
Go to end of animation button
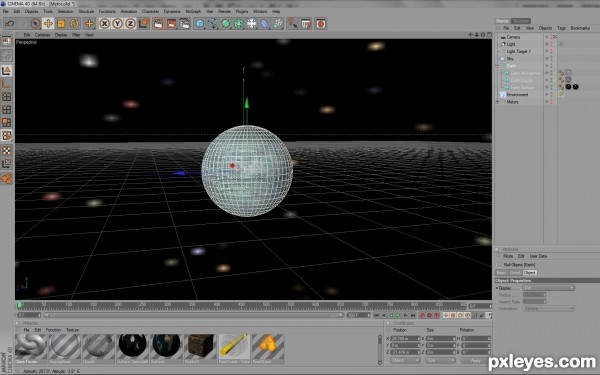[412, 315]
